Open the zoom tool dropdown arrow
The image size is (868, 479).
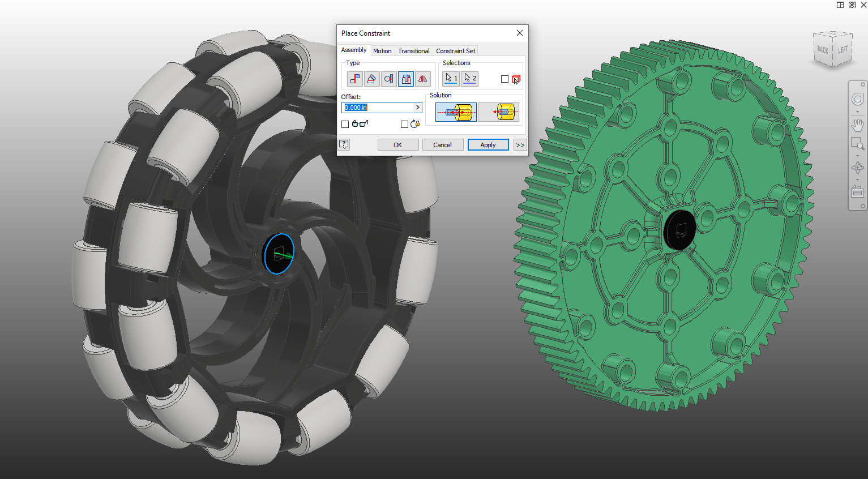858,156
